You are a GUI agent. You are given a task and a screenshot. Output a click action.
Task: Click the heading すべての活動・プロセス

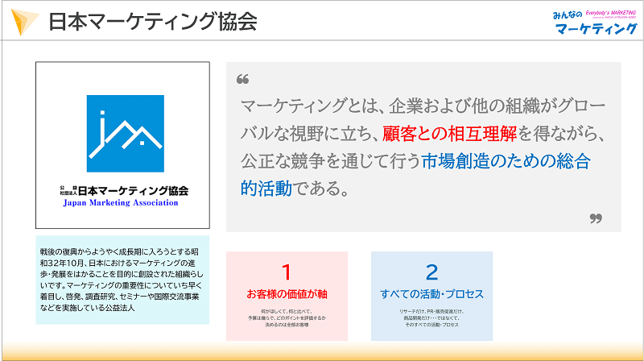431,294
